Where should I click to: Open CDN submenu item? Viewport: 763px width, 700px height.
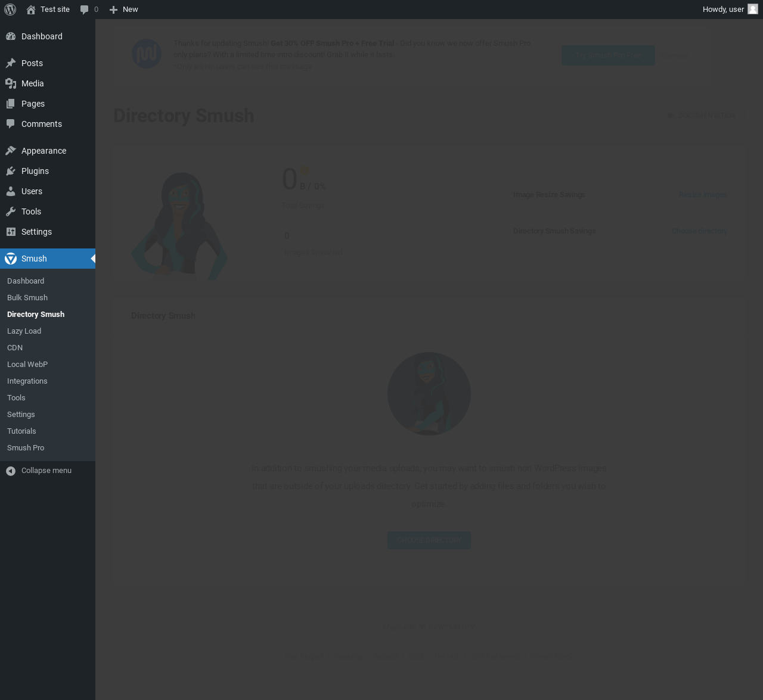coord(48,348)
